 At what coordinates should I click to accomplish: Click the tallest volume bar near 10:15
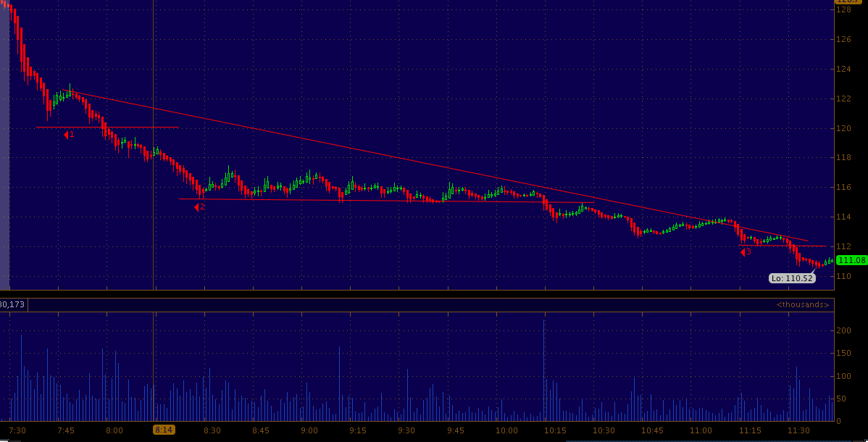pyautogui.click(x=544, y=370)
